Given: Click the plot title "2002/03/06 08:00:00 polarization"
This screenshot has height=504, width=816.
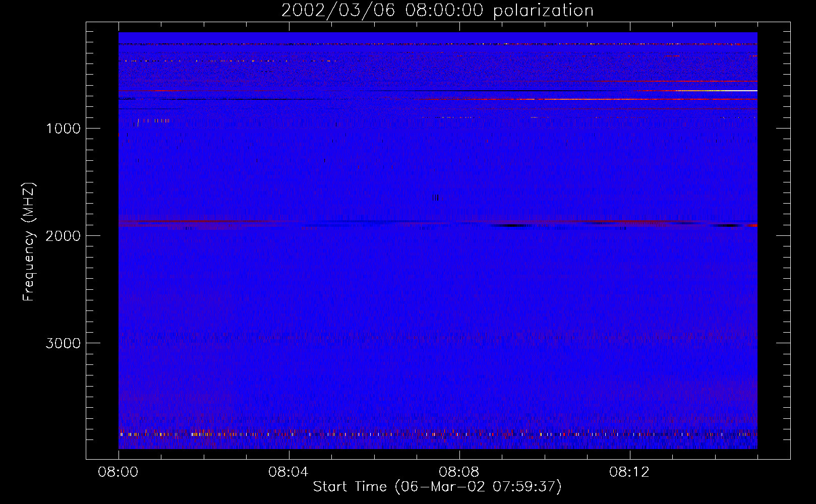Looking at the screenshot, I should 437,11.
